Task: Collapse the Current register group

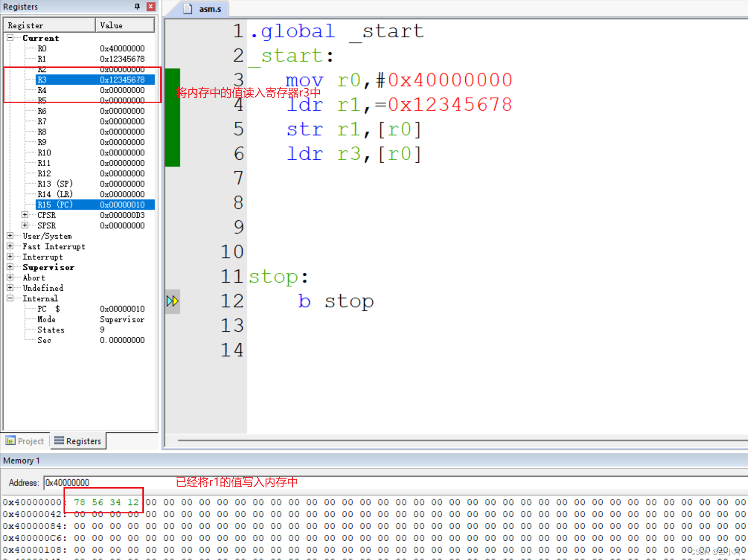Action: 10,38
